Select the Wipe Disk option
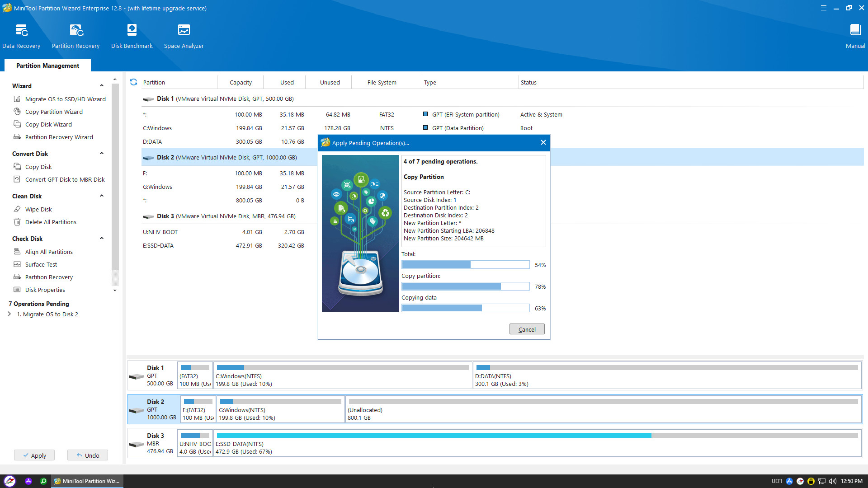Viewport: 868px width, 488px height. (x=38, y=209)
